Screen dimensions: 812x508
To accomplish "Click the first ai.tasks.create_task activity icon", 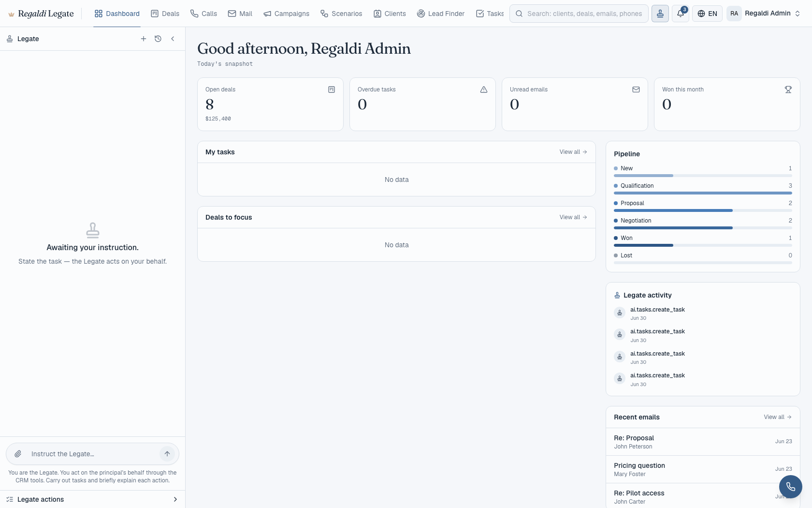I will coord(620,313).
